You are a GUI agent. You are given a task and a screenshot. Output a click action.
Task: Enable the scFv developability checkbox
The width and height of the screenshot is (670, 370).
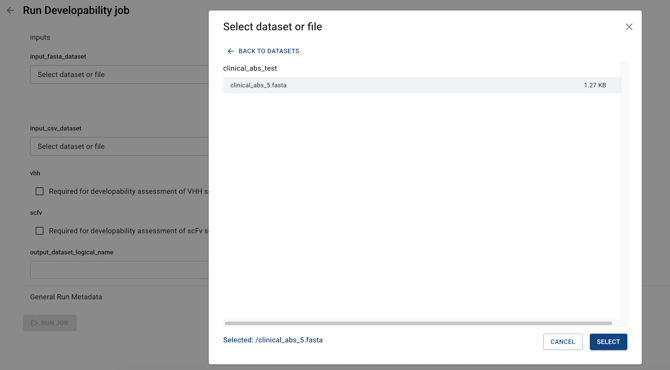tap(39, 231)
